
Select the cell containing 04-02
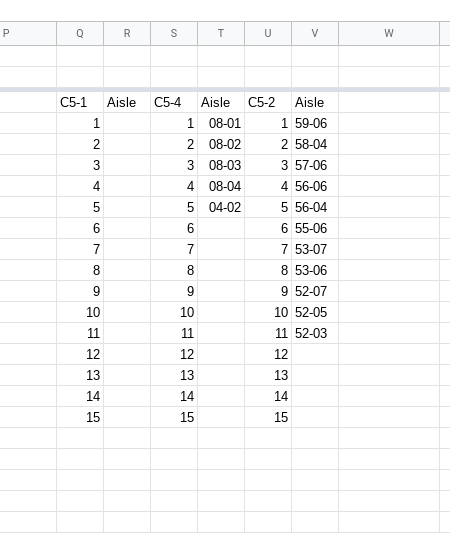point(221,207)
